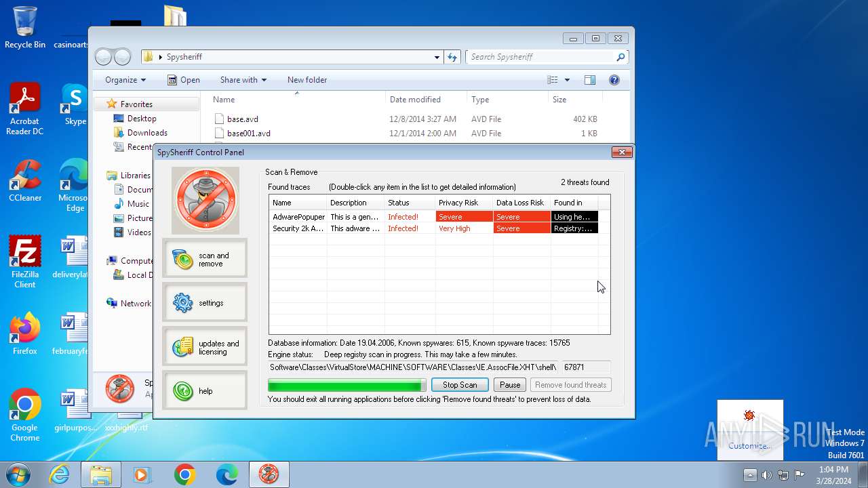Sort by Privacy Risk column
Viewport: 868px width, 488px height.
(x=464, y=203)
